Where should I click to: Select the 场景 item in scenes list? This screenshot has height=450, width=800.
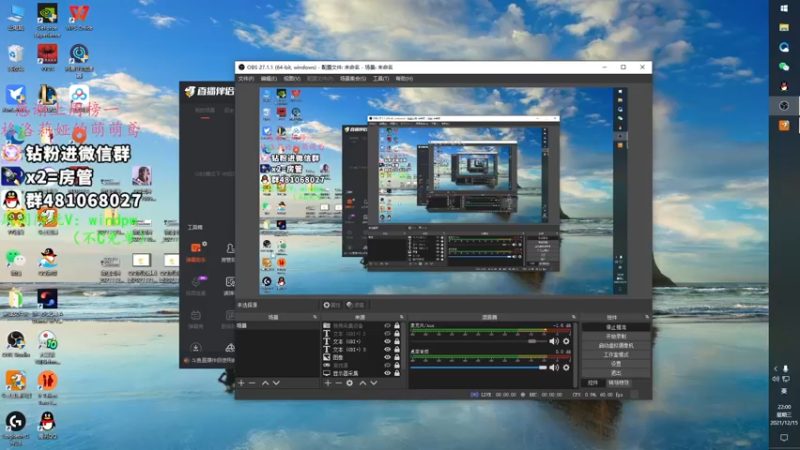tap(278, 326)
